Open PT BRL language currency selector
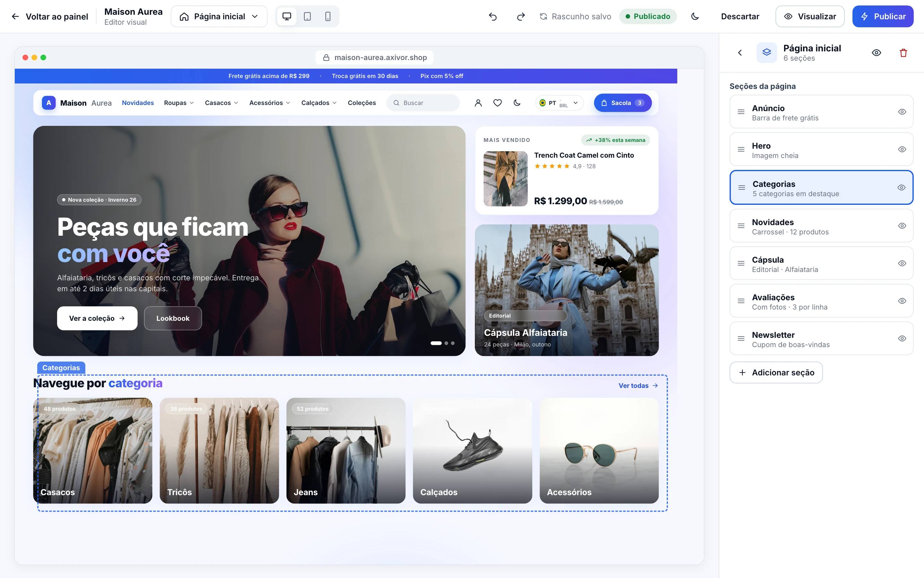Screen dimensions: 924x578 [559, 103]
